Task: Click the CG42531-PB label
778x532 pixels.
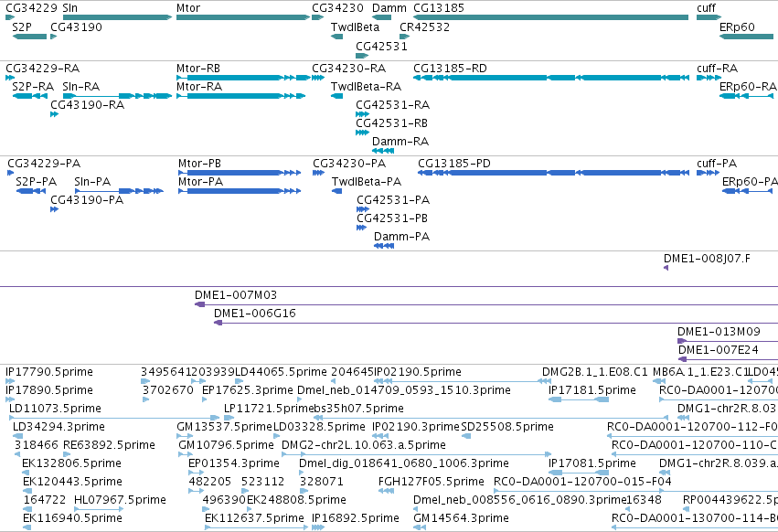Action: 392,218
